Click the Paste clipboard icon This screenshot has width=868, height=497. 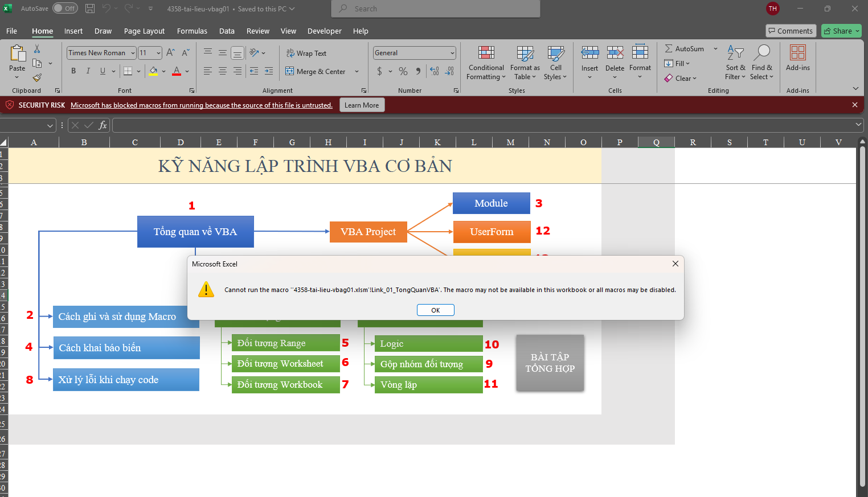click(17, 54)
